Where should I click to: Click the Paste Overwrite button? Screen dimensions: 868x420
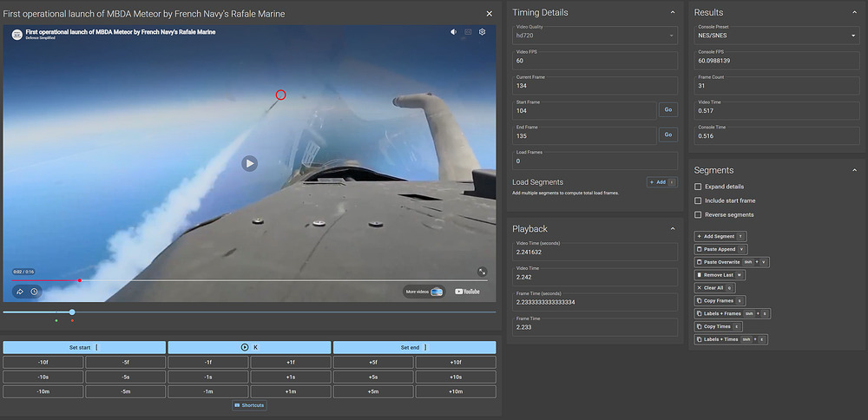[732, 262]
